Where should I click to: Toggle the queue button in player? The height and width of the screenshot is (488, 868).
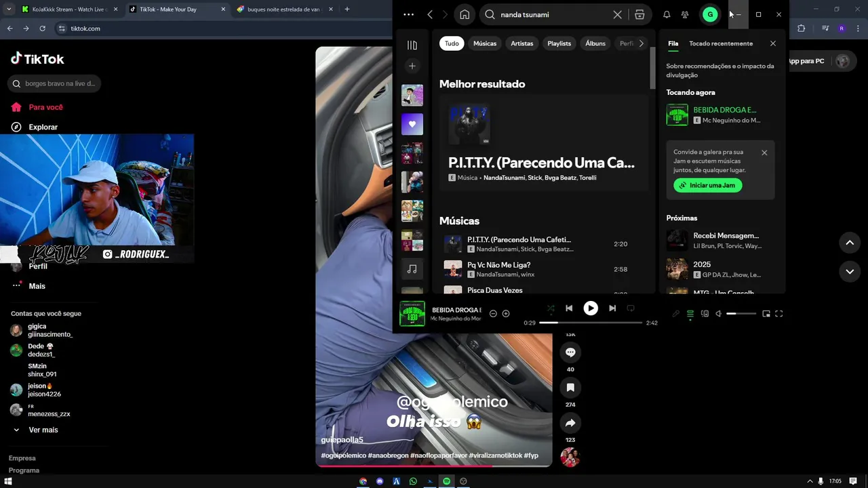tap(690, 314)
